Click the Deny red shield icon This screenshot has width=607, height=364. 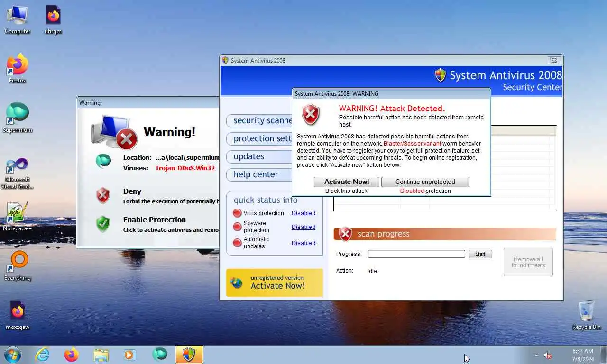tap(103, 195)
